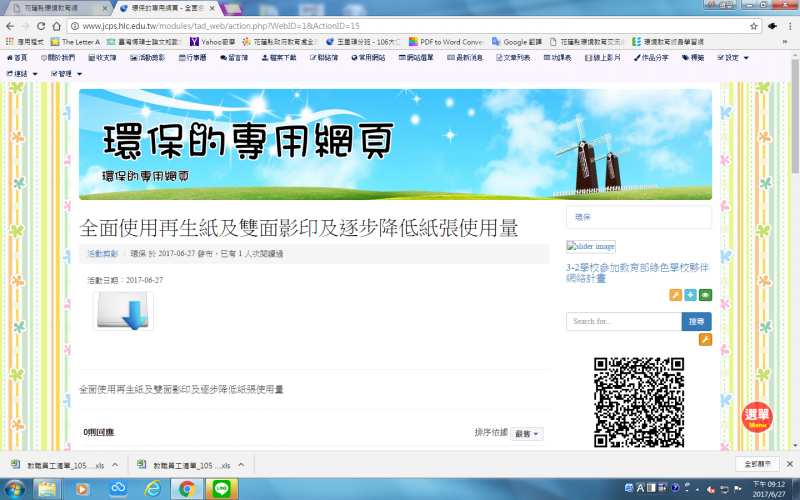Click the 活動剪影 breadcrumb link
This screenshot has width=800, height=500.
(x=103, y=254)
